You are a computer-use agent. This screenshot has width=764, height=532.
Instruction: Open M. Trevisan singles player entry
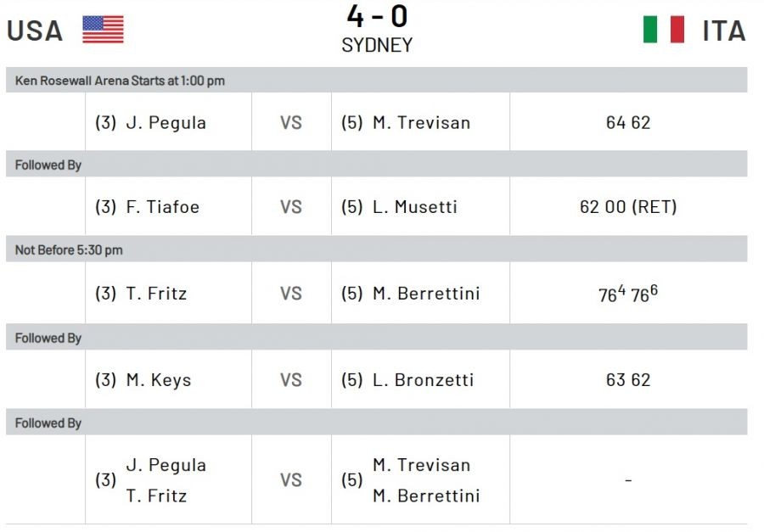[x=421, y=122]
